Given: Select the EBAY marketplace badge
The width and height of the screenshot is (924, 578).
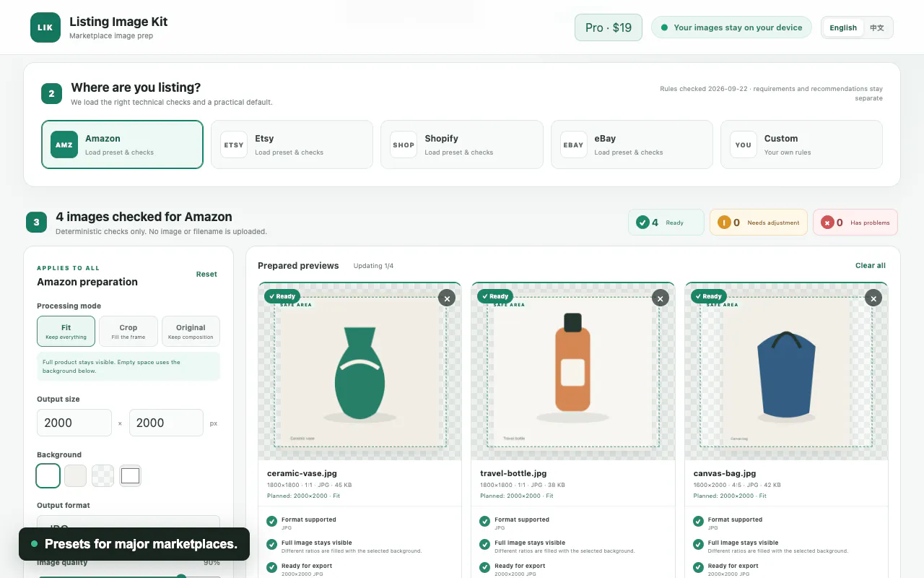Looking at the screenshot, I should coord(573,144).
